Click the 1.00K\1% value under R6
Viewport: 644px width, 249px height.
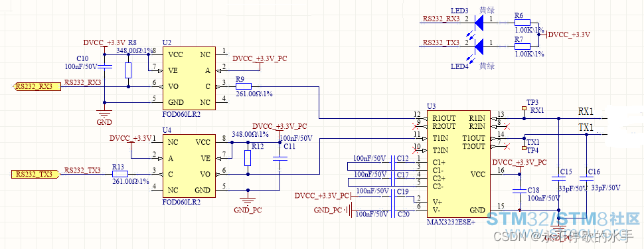529,30
